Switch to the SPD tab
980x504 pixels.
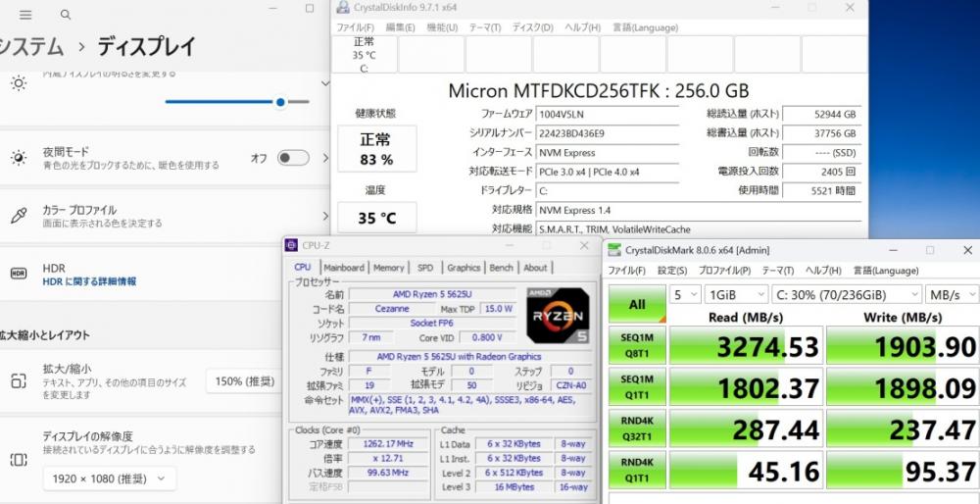click(x=425, y=268)
